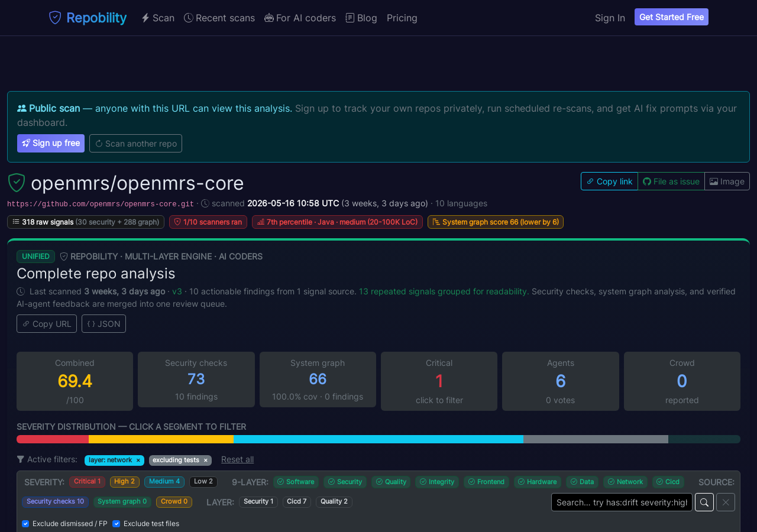The height and width of the screenshot is (532, 757).
Task: Open the Scan nav item
Action: tap(158, 18)
